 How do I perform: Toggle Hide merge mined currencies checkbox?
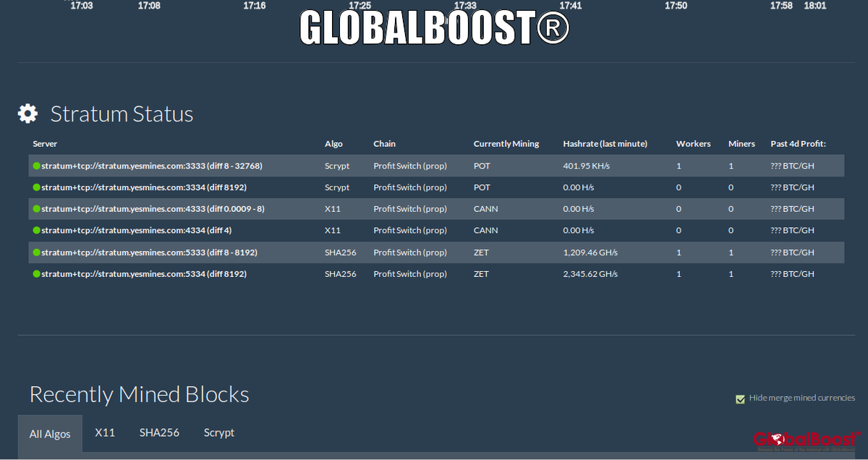tap(740, 399)
